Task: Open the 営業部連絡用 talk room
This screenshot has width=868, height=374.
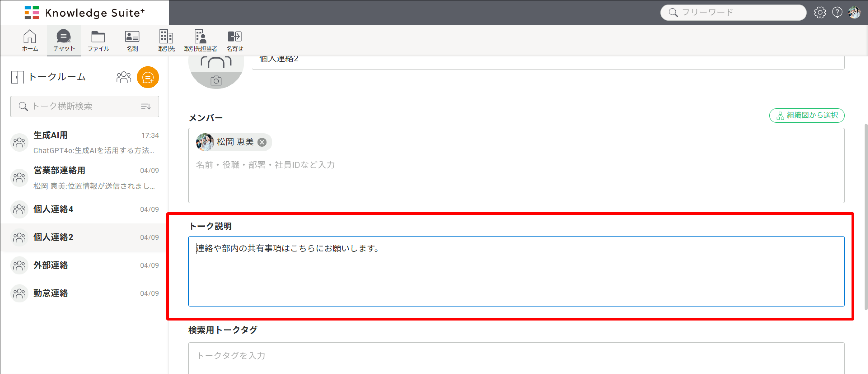Action: [x=84, y=178]
